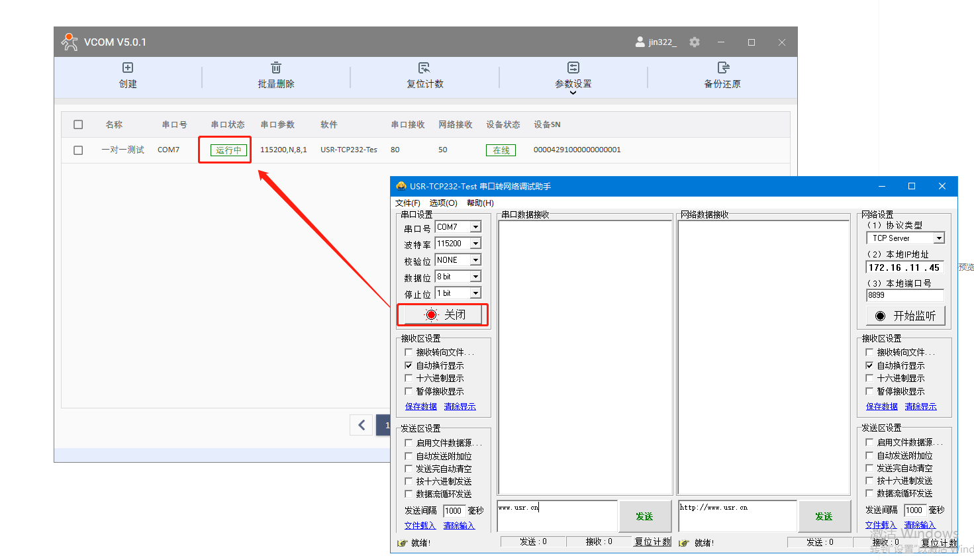Viewport: 974px width, 560px height.
Task: Open the 文件(F) menu
Action: 407,203
